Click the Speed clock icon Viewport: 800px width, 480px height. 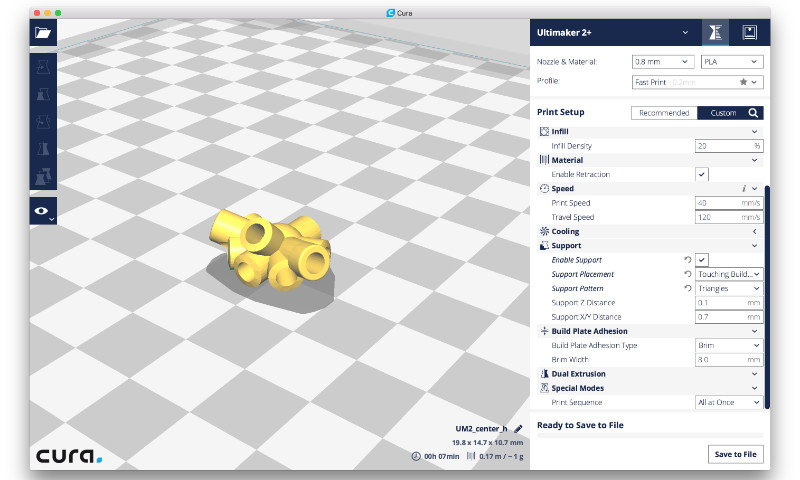(x=544, y=189)
